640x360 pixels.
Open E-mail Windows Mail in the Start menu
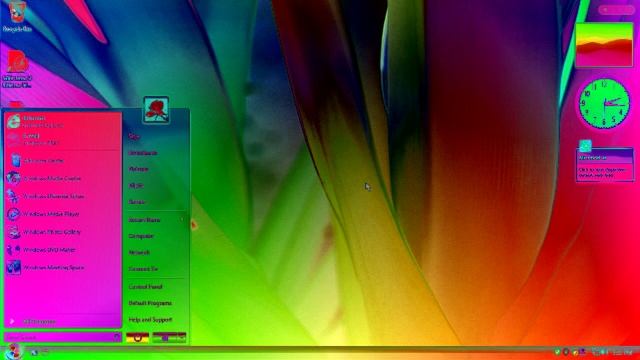point(63,139)
